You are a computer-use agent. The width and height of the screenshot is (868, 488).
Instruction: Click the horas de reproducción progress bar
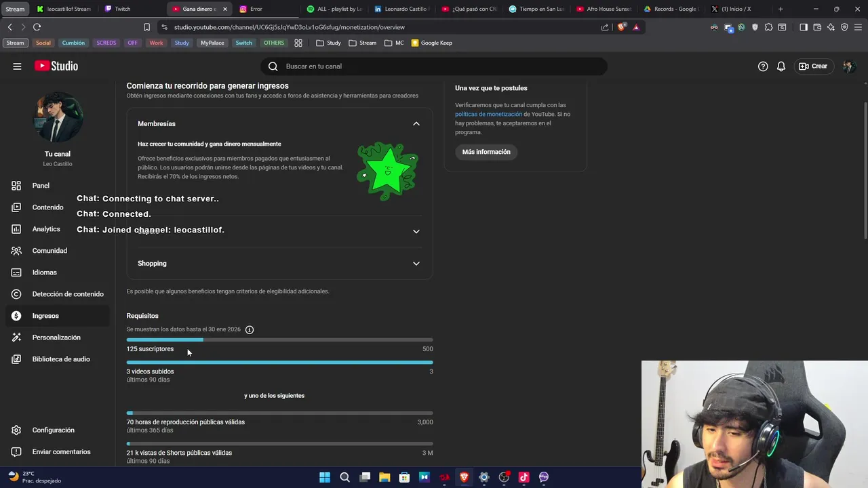pyautogui.click(x=279, y=413)
